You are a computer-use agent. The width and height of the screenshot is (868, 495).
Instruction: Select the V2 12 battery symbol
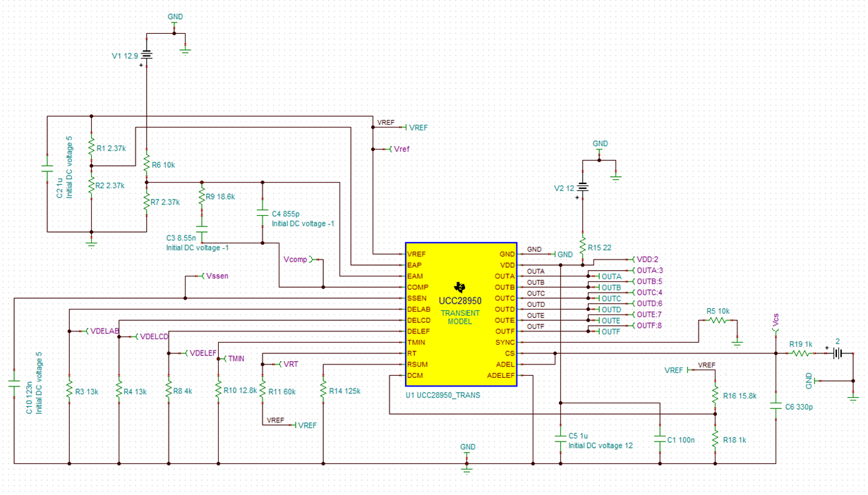583,188
